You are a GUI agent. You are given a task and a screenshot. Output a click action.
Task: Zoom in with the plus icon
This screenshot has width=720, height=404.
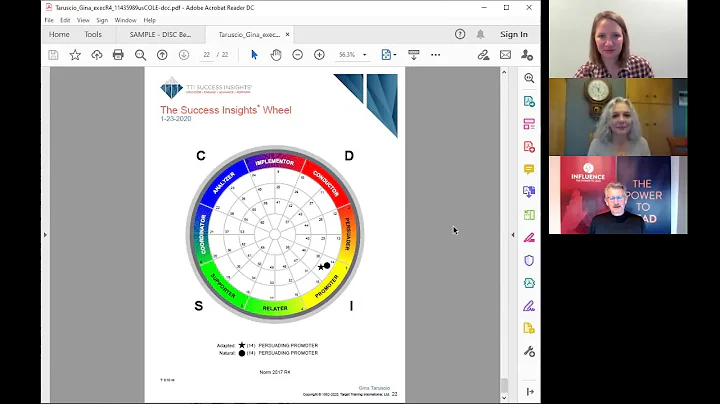(x=319, y=55)
